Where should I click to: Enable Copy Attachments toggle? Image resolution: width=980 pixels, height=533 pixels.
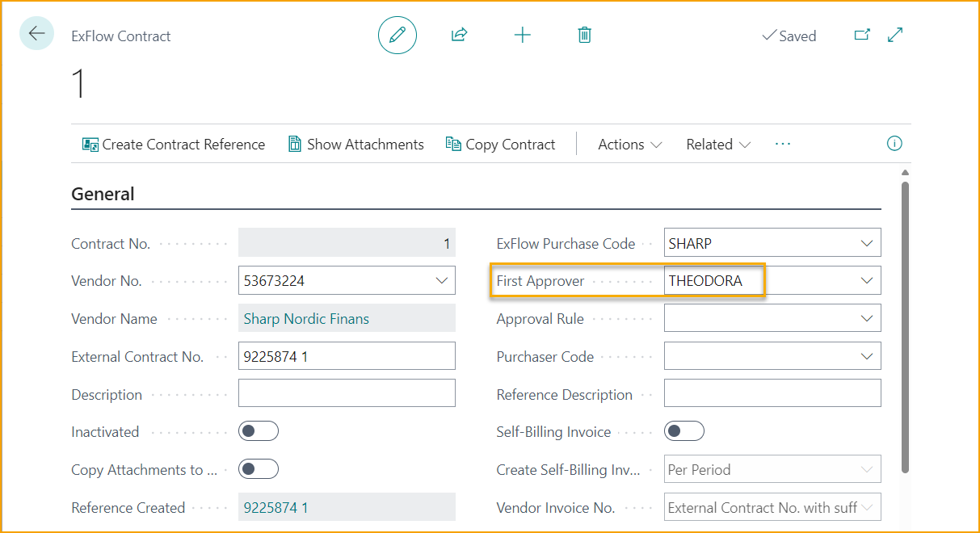pyautogui.click(x=259, y=468)
